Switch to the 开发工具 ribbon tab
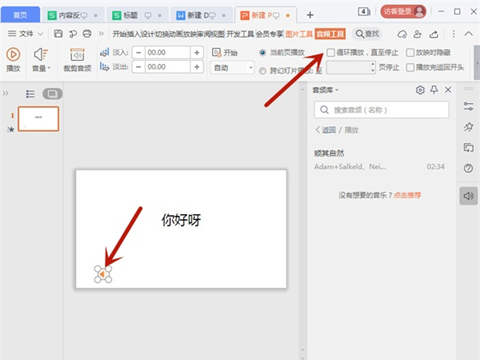The height and width of the screenshot is (360, 480). point(240,34)
